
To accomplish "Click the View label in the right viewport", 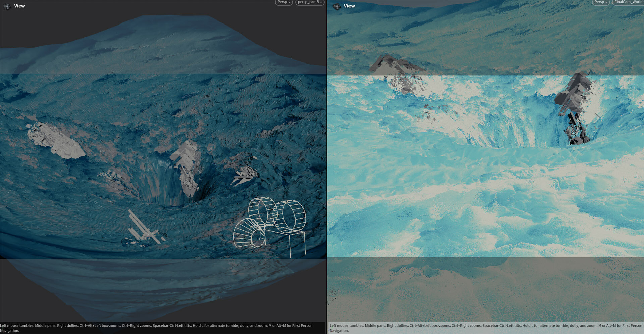I will pyautogui.click(x=349, y=6).
